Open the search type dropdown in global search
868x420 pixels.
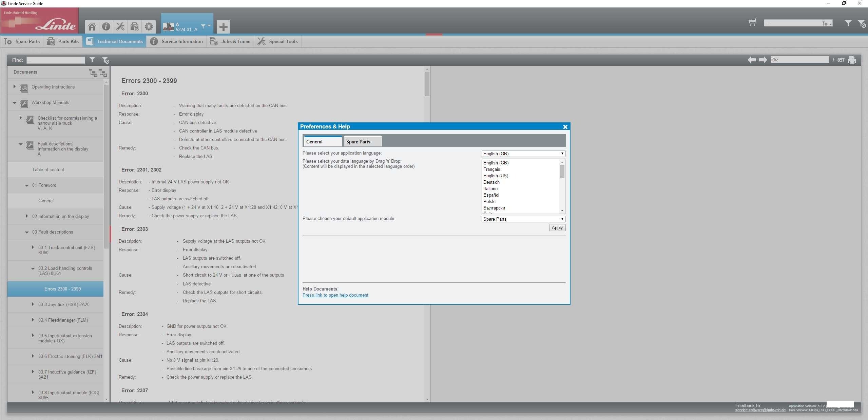pos(827,23)
